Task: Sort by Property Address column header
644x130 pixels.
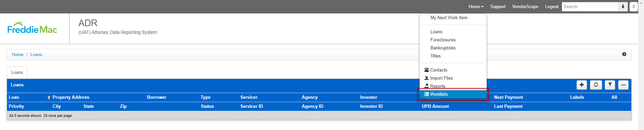Action: (71, 97)
